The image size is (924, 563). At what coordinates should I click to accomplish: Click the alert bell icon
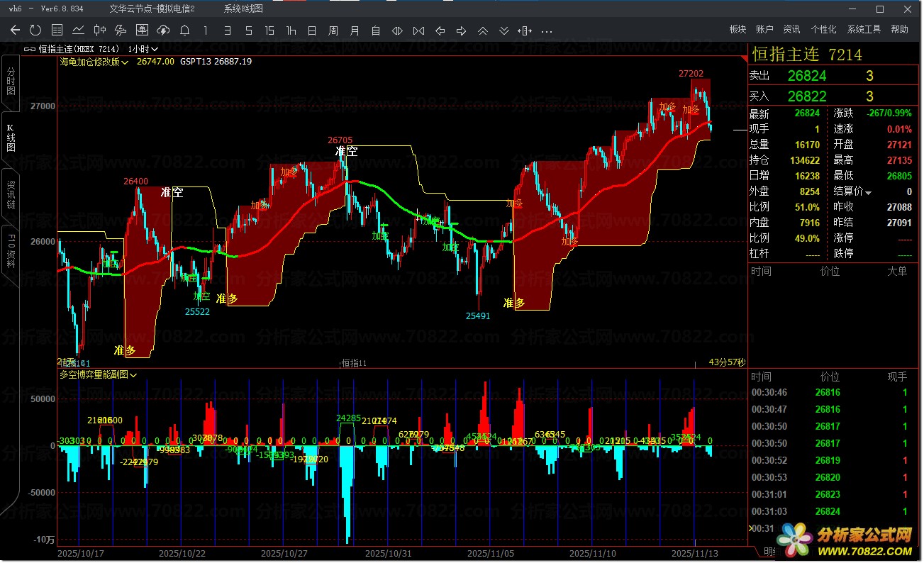tap(184, 30)
